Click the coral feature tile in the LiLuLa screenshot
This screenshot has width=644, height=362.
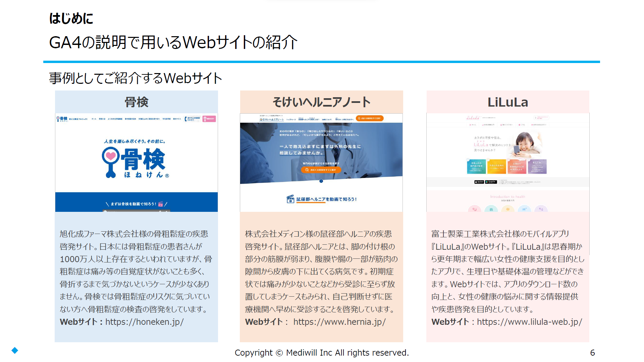click(517, 166)
